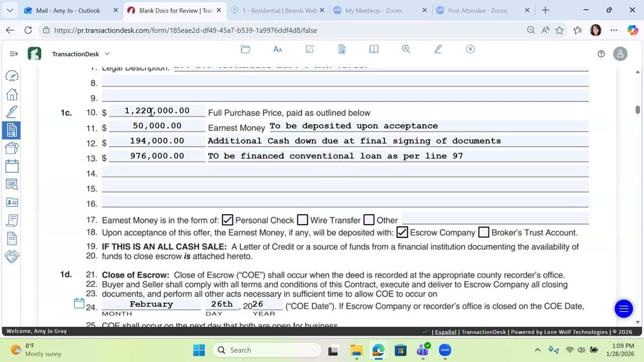Click the TransactionDesk logo
The height and width of the screenshot is (362, 644).
point(34,54)
